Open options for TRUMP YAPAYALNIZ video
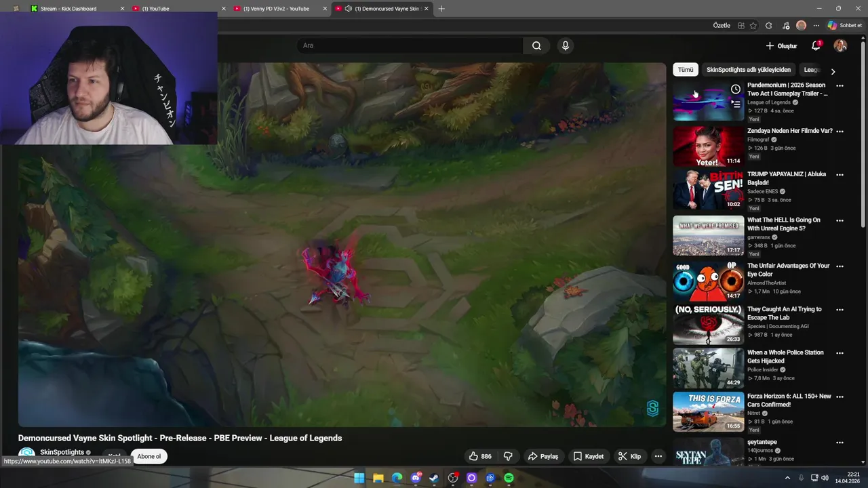This screenshot has height=488, width=868. coord(840,175)
